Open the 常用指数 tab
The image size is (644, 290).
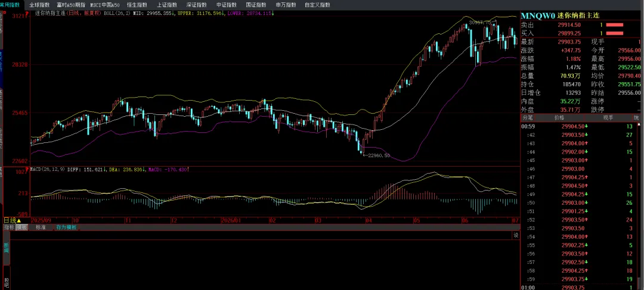point(10,5)
